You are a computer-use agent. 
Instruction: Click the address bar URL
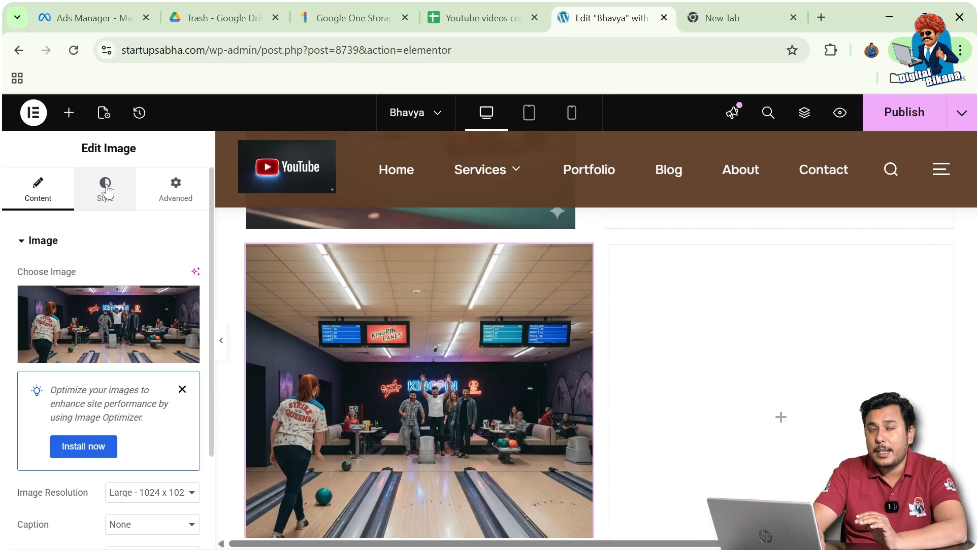tap(286, 51)
